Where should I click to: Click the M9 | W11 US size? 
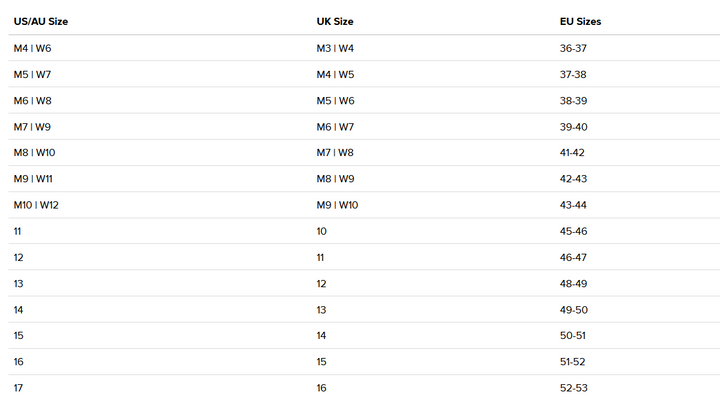coord(33,179)
